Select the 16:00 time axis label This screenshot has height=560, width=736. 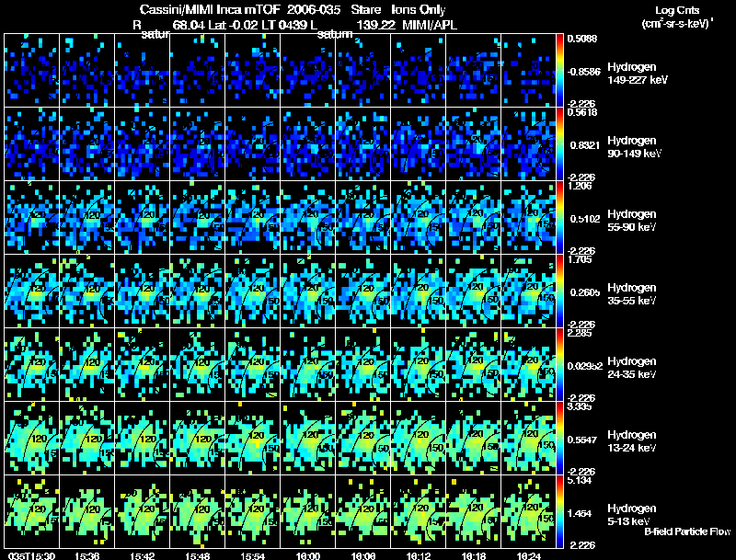307,555
